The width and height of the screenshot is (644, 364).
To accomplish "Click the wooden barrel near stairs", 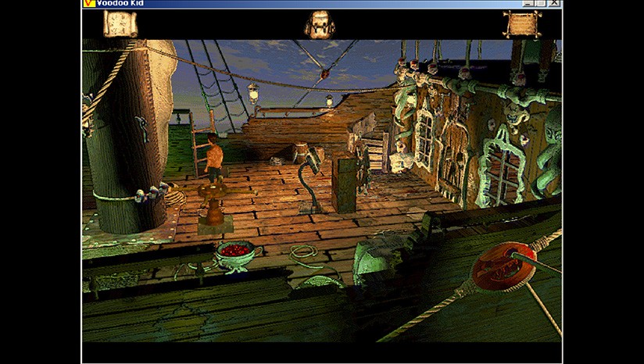I will [301, 152].
